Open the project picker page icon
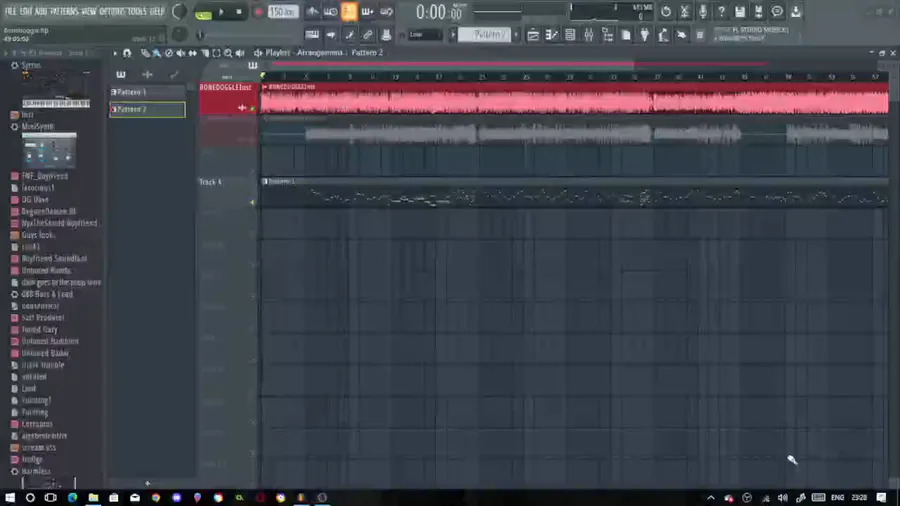The image size is (900, 506). tap(626, 35)
